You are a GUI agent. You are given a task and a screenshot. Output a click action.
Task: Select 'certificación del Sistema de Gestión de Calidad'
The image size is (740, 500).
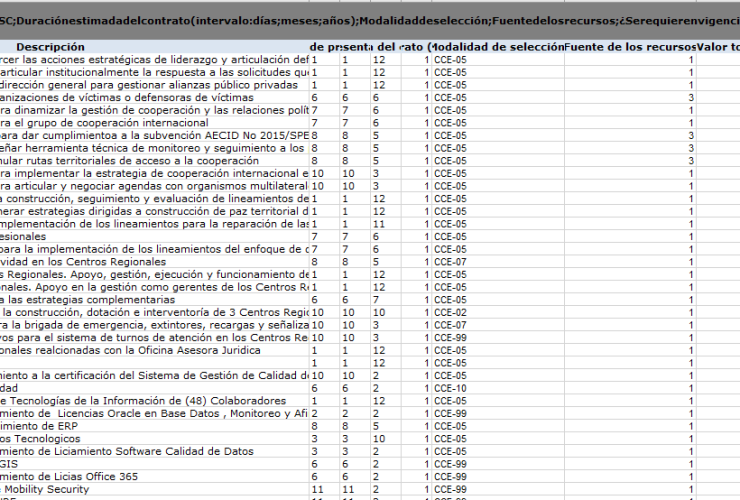[155, 375]
